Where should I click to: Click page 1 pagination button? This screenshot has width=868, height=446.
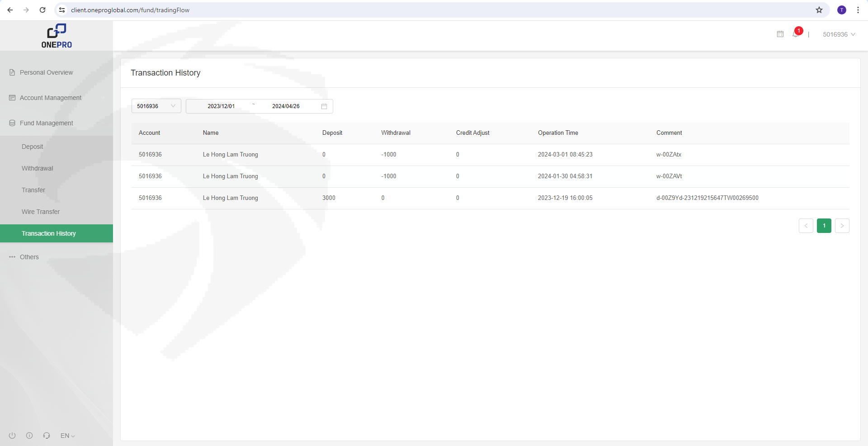824,226
